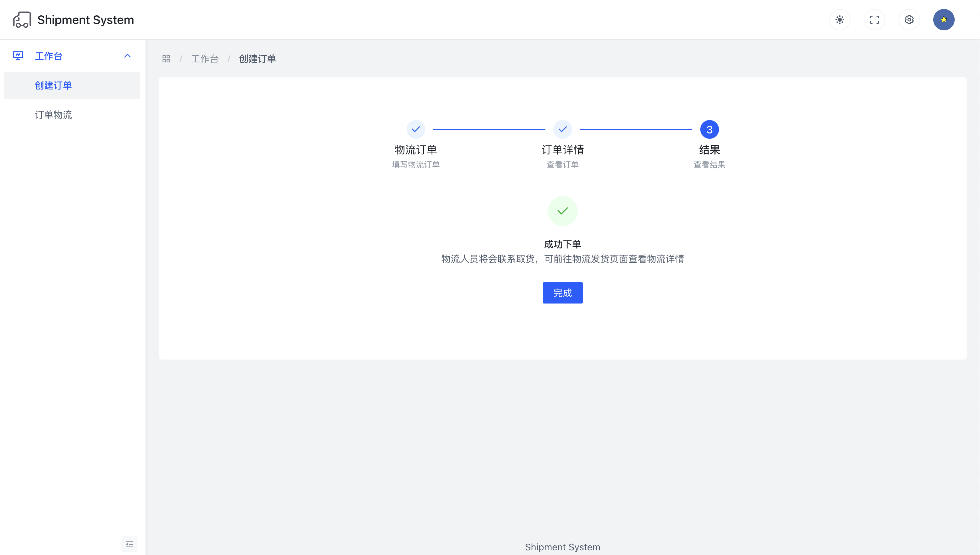
Task: Click the step 3 结果 circle
Action: (x=709, y=130)
